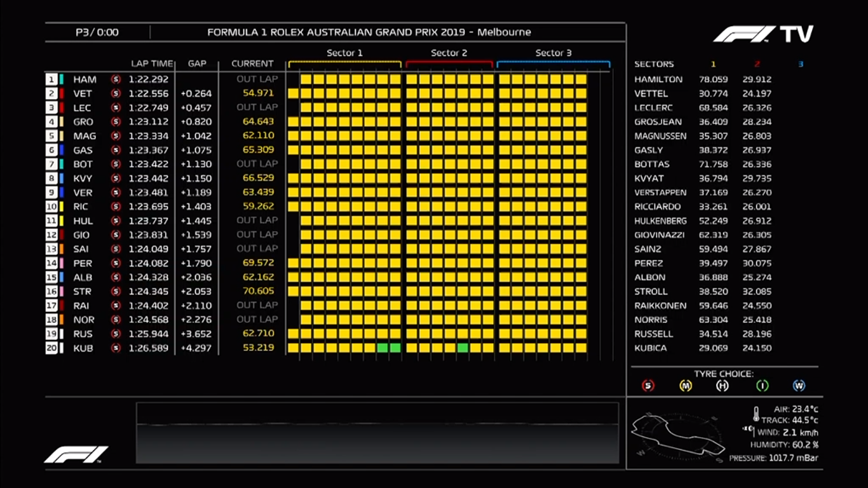Click the CURRENT column header
Image resolution: width=868 pixels, height=488 pixels.
252,64
